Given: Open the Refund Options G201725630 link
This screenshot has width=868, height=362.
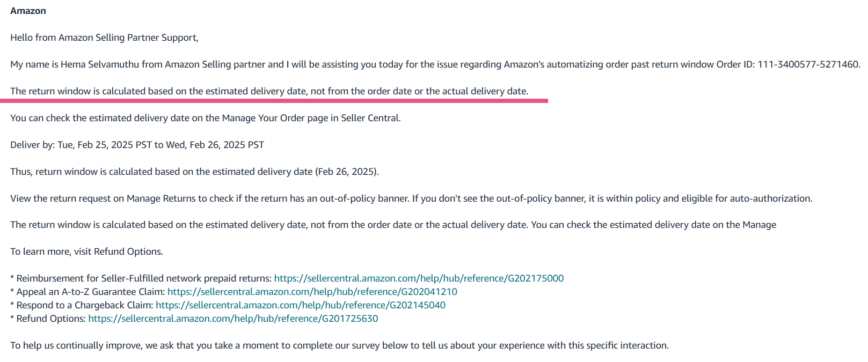Looking at the screenshot, I should click(x=233, y=319).
